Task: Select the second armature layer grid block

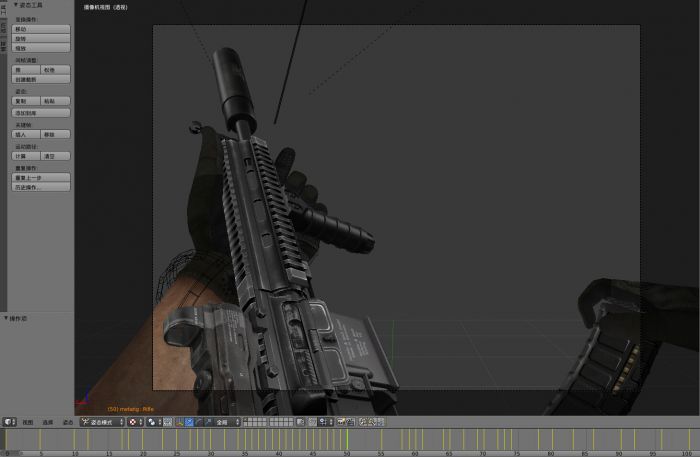Action: pos(281,422)
